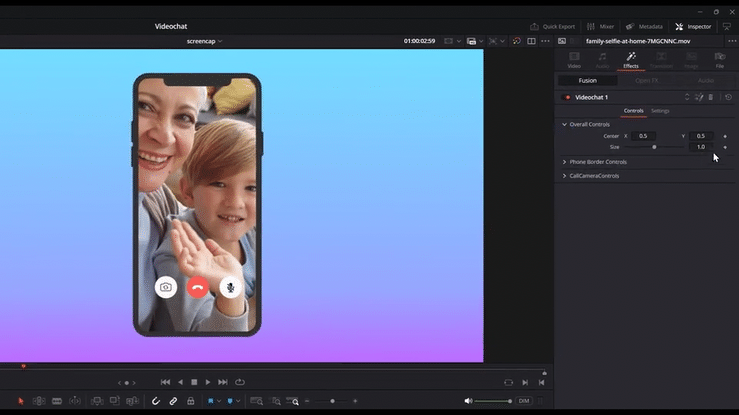Click the blue Flag icon
Image resolution: width=739 pixels, height=415 pixels.
211,401
